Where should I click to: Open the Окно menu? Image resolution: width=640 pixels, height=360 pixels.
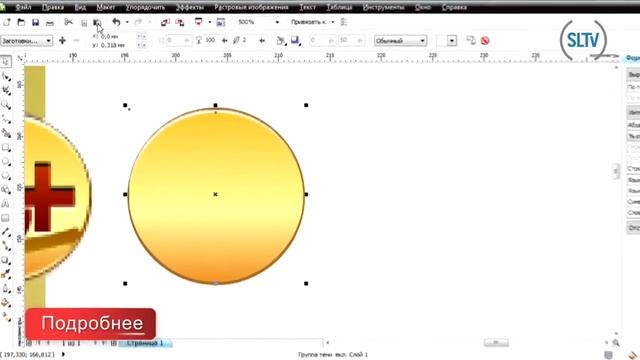pos(422,7)
